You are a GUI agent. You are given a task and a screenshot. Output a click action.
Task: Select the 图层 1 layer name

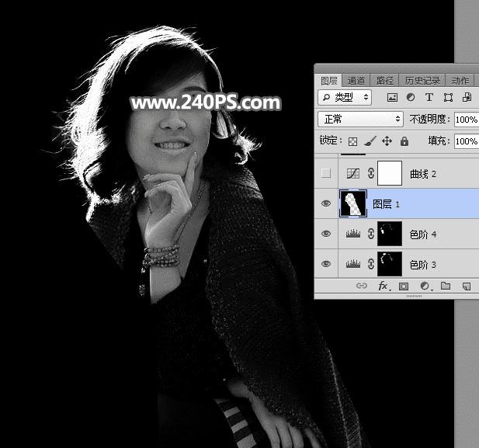(386, 204)
